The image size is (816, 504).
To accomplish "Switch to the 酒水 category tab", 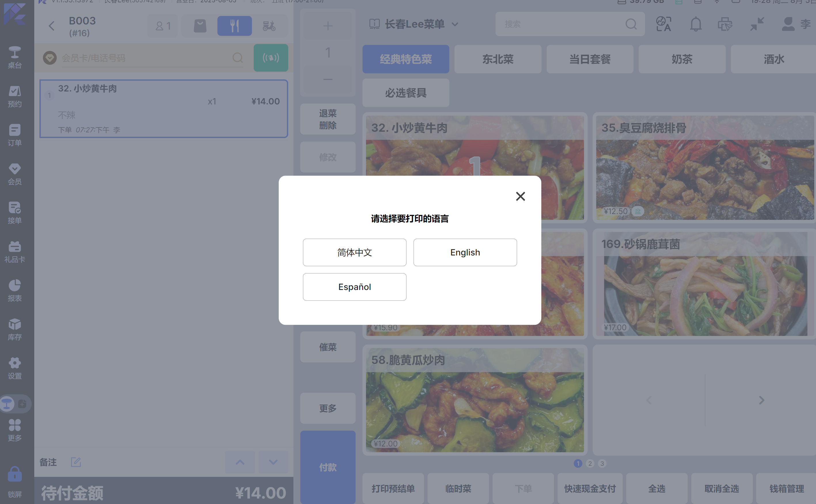I will pos(773,59).
